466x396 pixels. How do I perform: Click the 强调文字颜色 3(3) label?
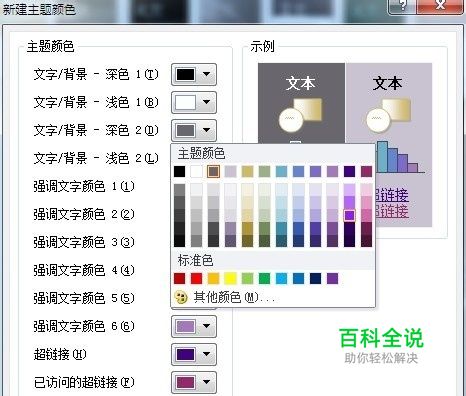84,242
